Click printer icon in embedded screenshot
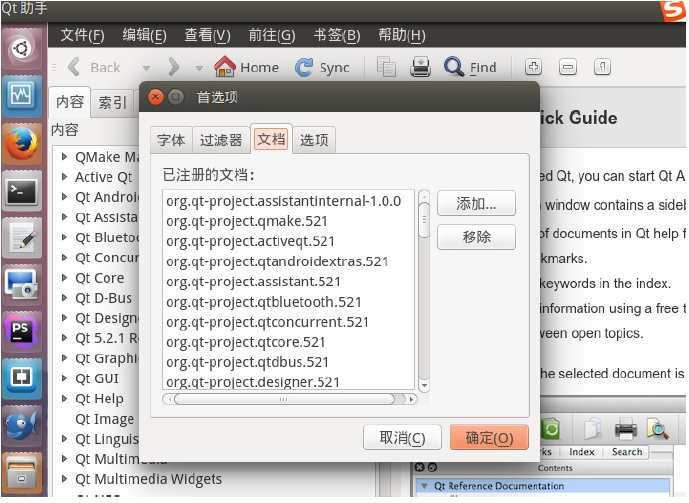The height and width of the screenshot is (503, 689). click(x=626, y=429)
